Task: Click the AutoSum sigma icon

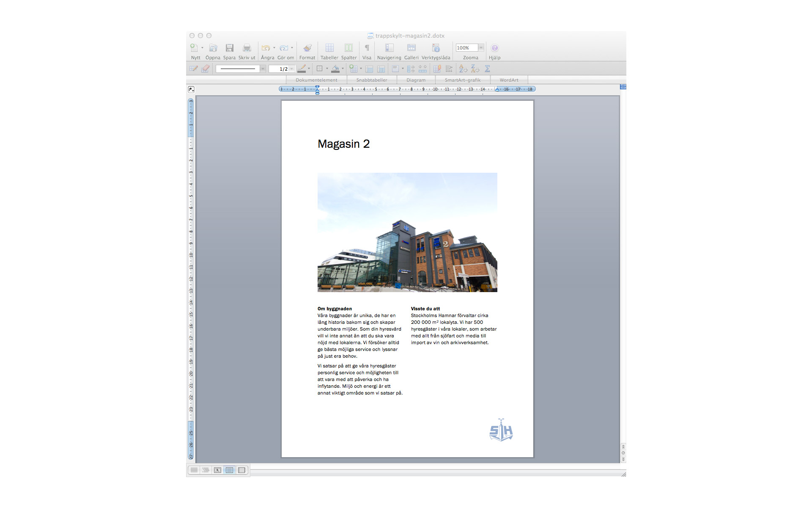Action: point(488,69)
